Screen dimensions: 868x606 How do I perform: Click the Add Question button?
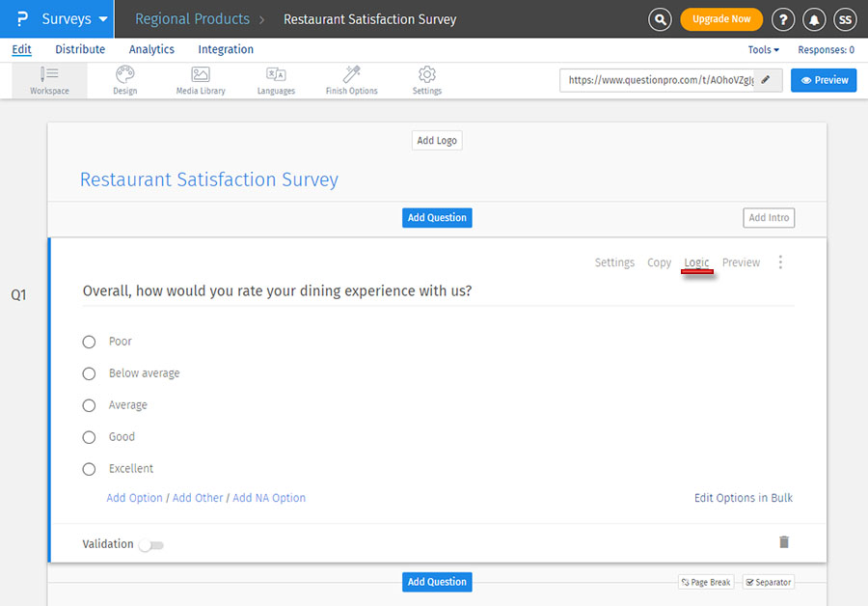[x=437, y=217]
